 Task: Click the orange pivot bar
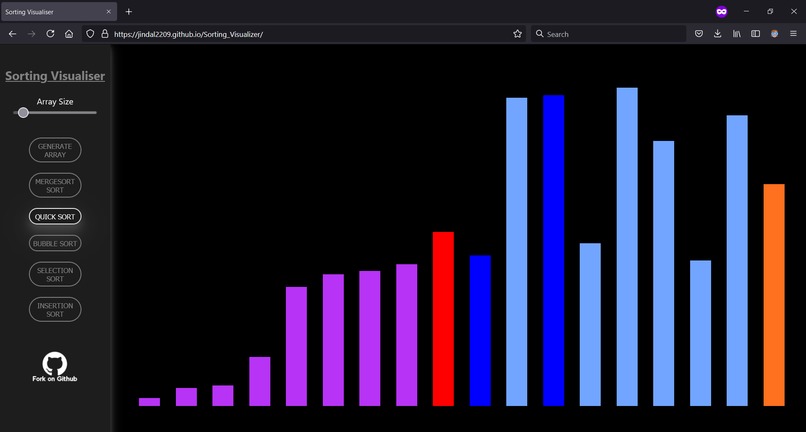(774, 295)
